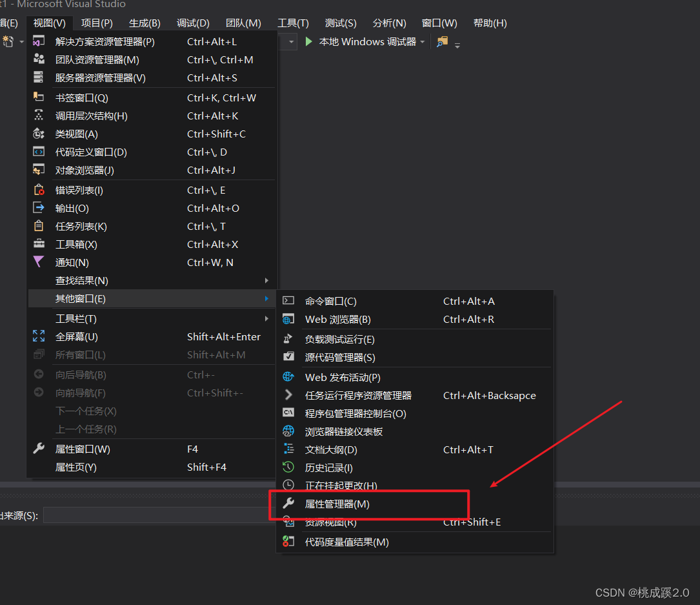Open the solution platform combo box arrow

pos(291,42)
